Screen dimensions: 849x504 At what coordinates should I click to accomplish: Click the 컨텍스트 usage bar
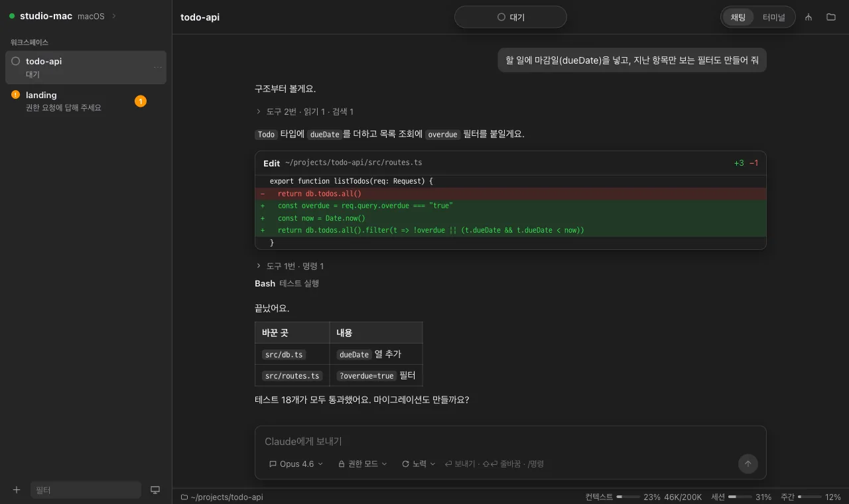pyautogui.click(x=628, y=497)
